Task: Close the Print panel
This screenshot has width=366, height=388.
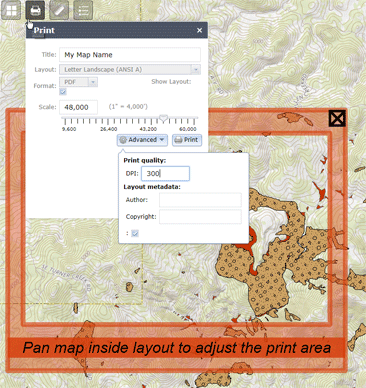Action: 199,30
